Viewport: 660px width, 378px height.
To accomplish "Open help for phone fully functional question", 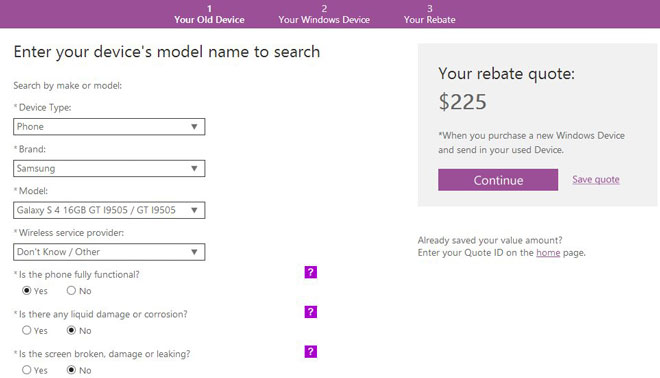I will [x=311, y=272].
